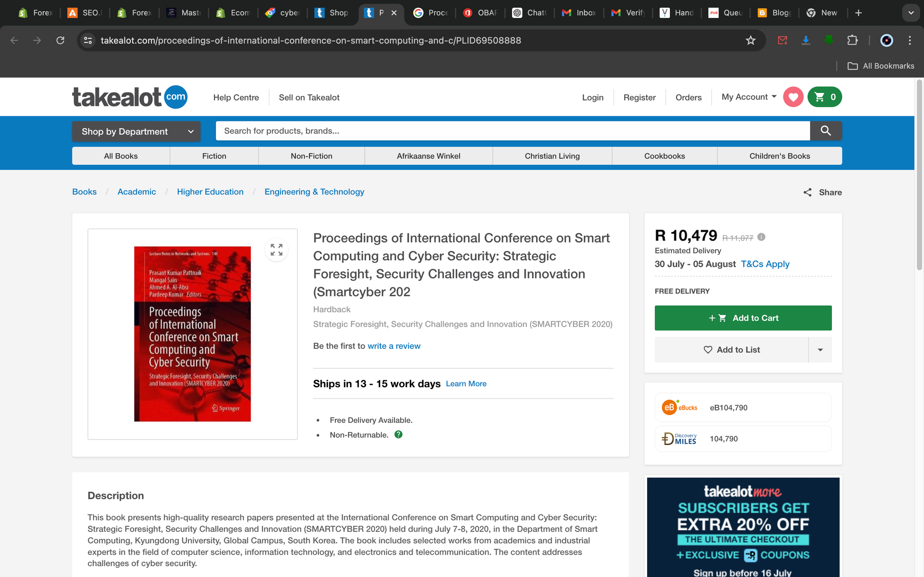Screen dimensions: 924x577
Task: Bookmark this page with the star icon
Action: pyautogui.click(x=750, y=40)
